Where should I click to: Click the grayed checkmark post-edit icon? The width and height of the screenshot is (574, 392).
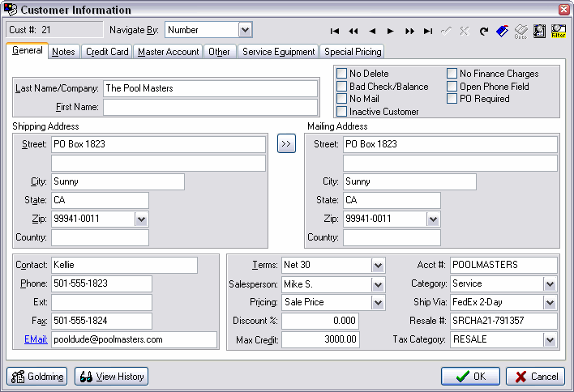click(446, 31)
